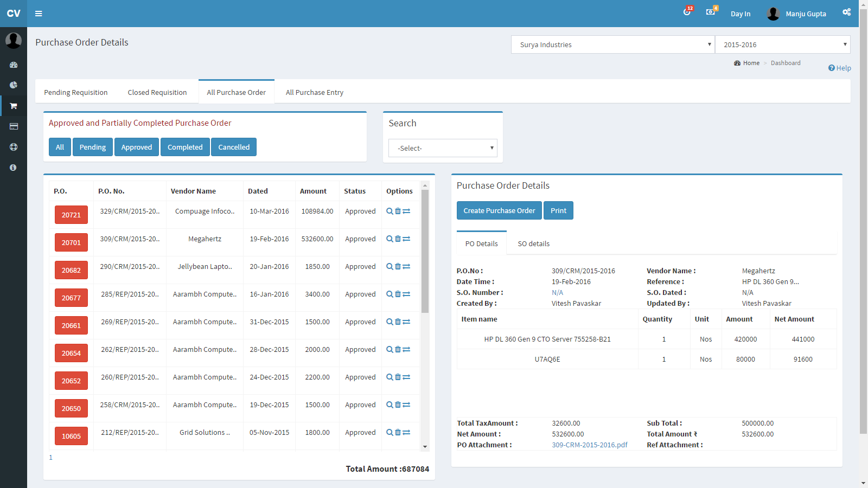View details of PO 329/CRM magnifier icon
Viewport: 868px width, 488px height.
(x=390, y=211)
